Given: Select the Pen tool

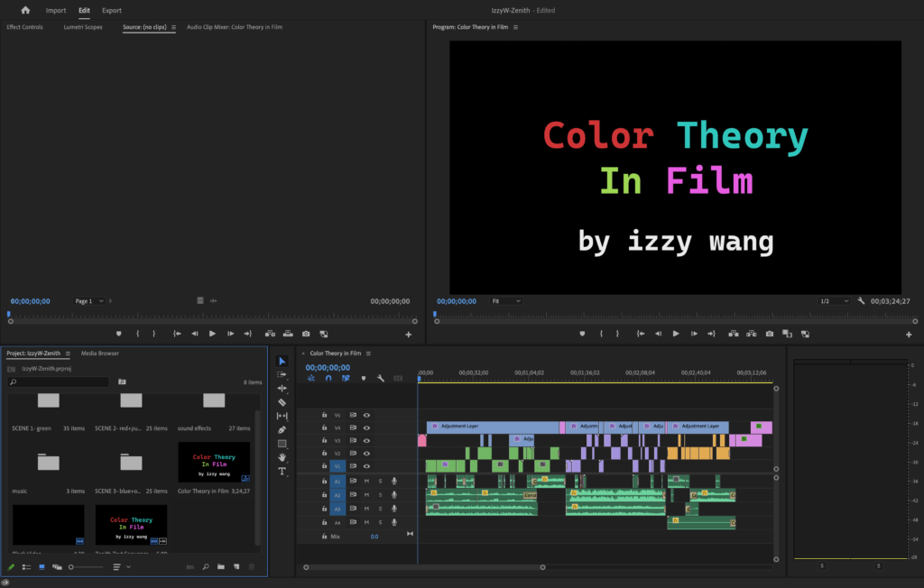Looking at the screenshot, I should (x=282, y=430).
